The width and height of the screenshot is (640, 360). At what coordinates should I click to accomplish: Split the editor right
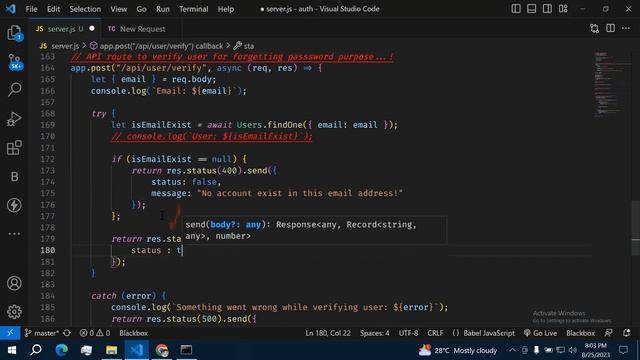pyautogui.click(x=610, y=29)
